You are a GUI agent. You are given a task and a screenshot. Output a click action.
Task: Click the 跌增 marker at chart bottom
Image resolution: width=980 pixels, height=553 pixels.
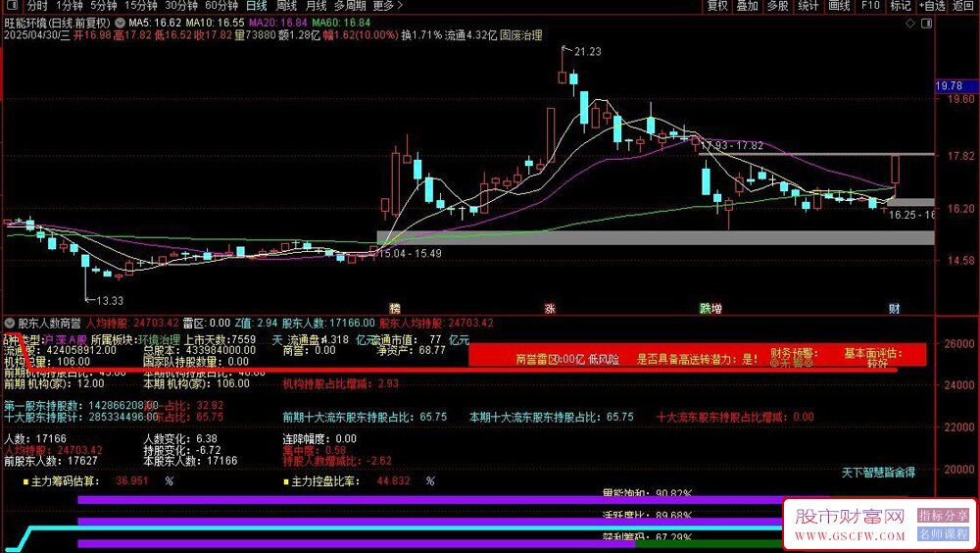tap(710, 309)
